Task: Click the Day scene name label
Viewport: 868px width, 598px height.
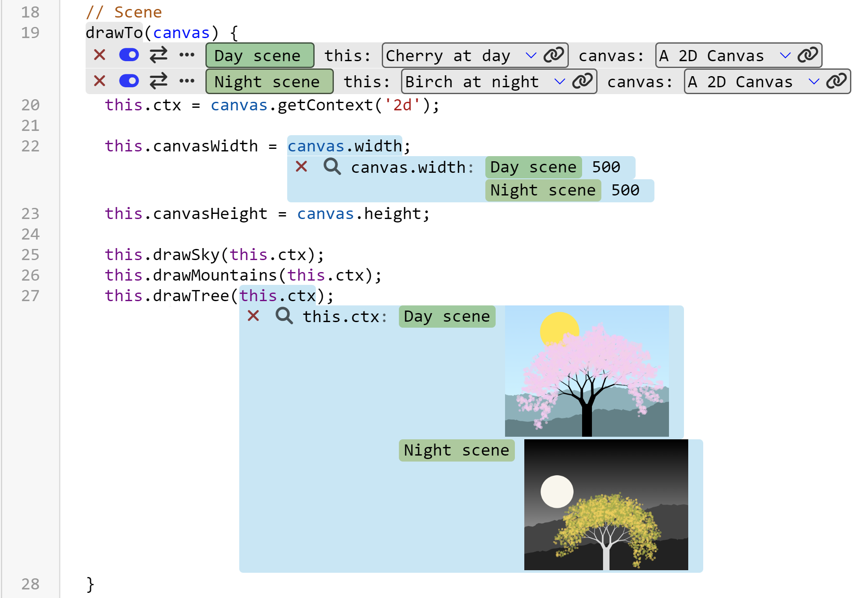Action: click(x=259, y=56)
